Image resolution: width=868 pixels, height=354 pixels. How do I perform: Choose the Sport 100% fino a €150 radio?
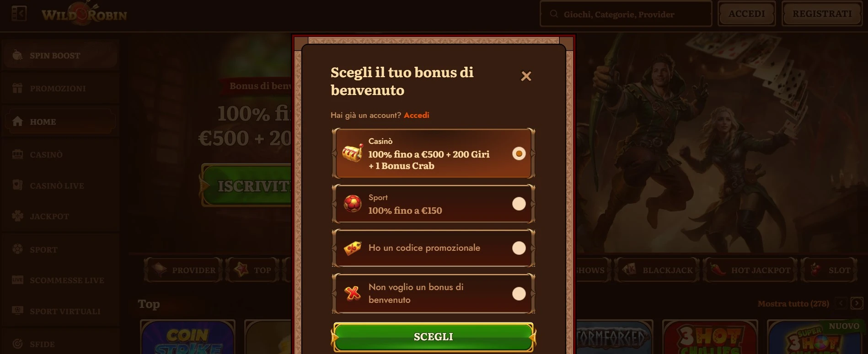pyautogui.click(x=519, y=204)
